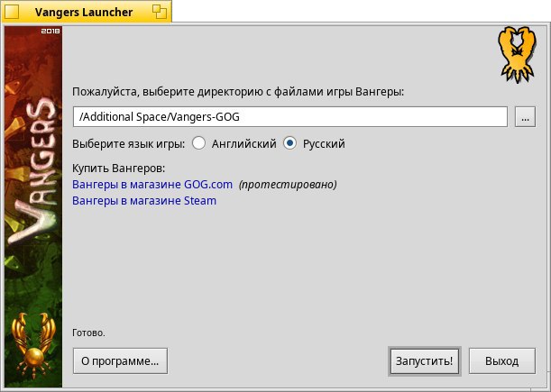Click the close box in the title tab

12,12
